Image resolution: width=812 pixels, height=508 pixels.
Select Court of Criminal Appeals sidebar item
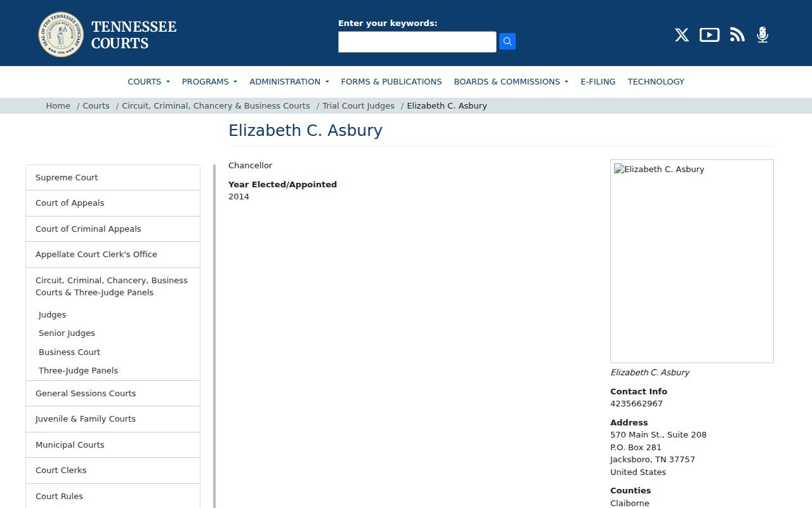pos(113,229)
